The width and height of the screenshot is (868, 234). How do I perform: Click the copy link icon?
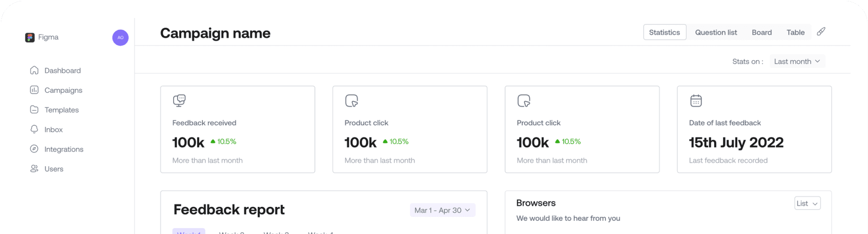pyautogui.click(x=821, y=32)
